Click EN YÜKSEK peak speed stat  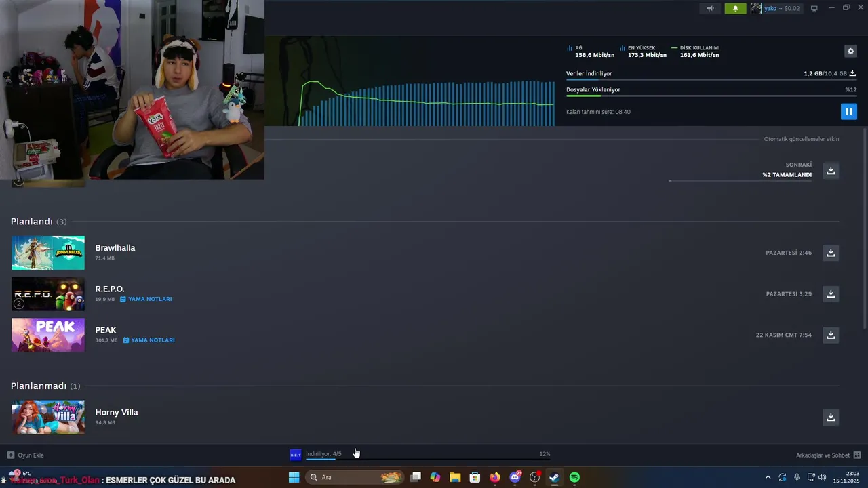tap(643, 52)
